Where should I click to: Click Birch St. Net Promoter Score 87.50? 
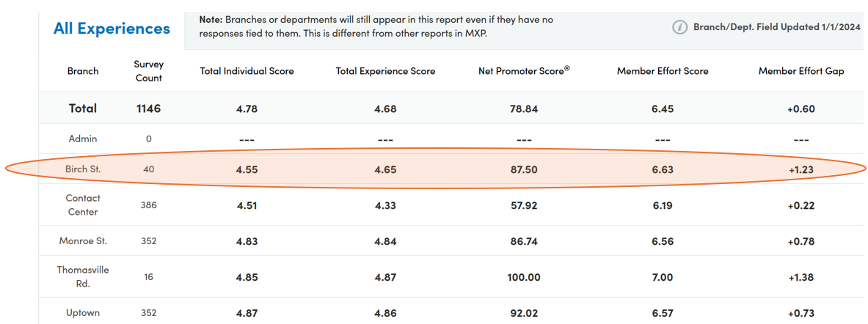524,170
